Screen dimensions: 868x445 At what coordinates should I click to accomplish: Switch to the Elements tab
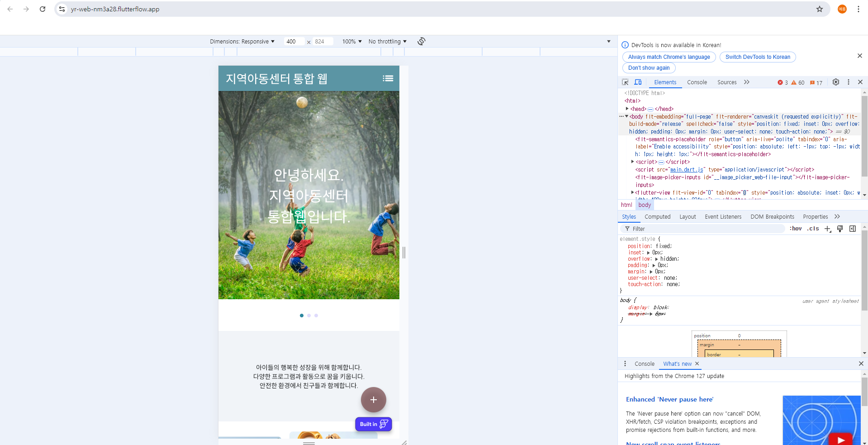665,82
